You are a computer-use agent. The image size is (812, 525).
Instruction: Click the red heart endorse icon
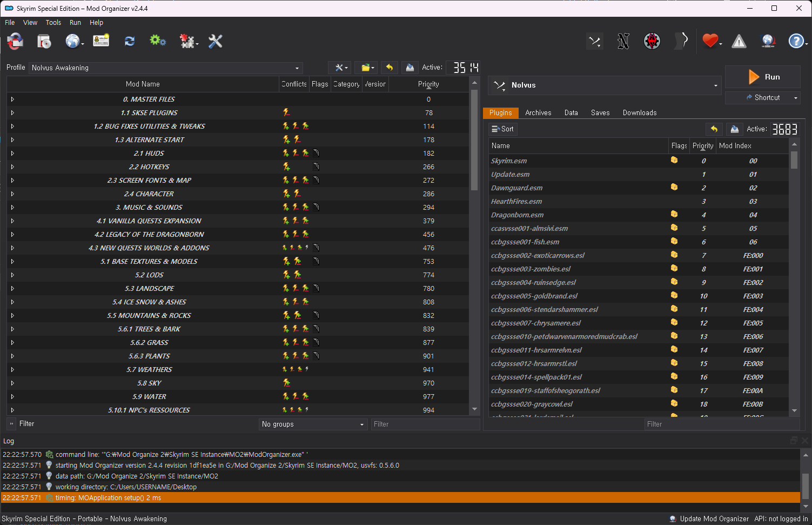point(710,41)
